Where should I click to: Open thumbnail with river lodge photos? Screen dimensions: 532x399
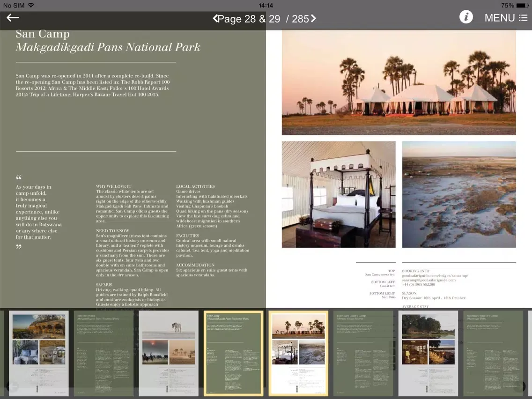coord(428,353)
